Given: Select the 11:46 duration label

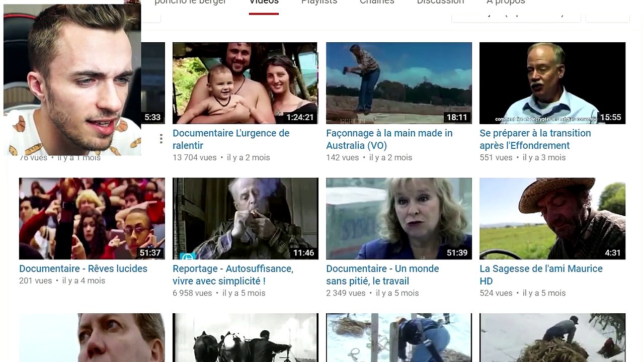Looking at the screenshot, I should [x=303, y=253].
